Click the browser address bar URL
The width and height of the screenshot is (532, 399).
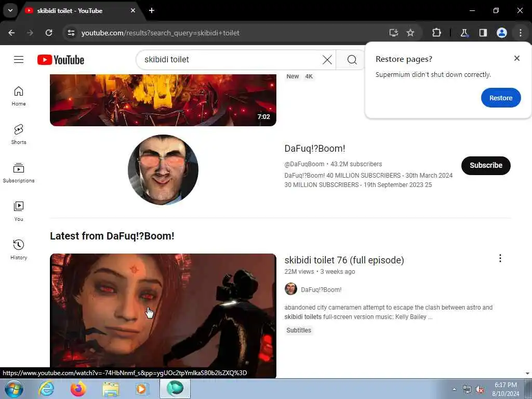pyautogui.click(x=160, y=33)
